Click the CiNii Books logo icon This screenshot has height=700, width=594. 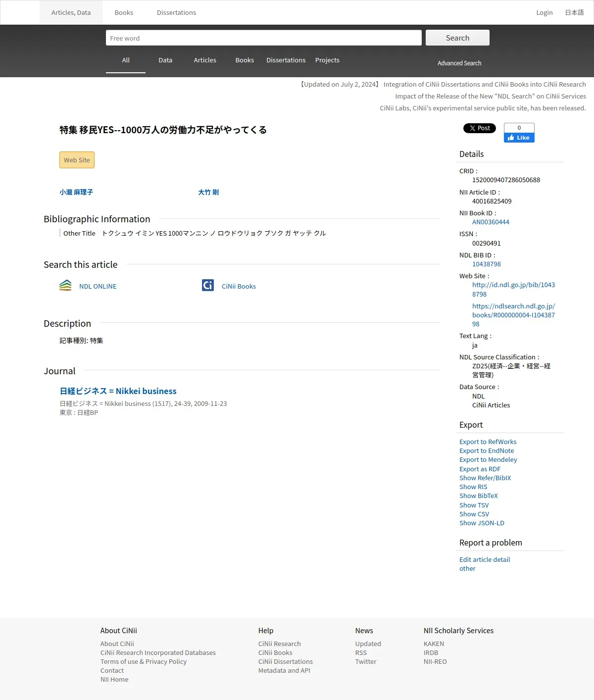click(x=208, y=285)
